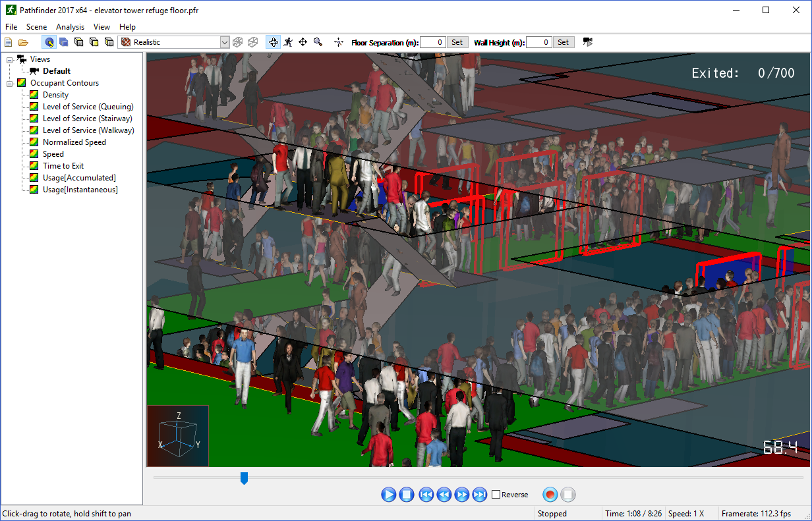Click the crosshair target tool icon
This screenshot has width=812, height=521.
coord(339,42)
